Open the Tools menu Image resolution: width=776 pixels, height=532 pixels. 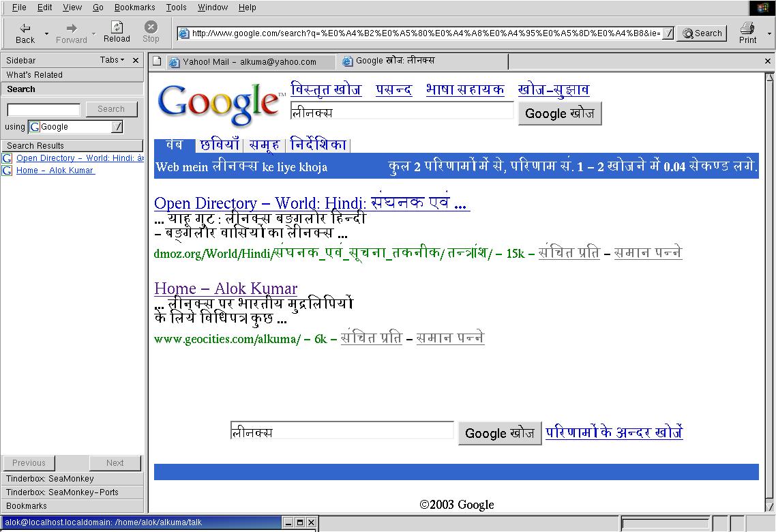click(176, 8)
